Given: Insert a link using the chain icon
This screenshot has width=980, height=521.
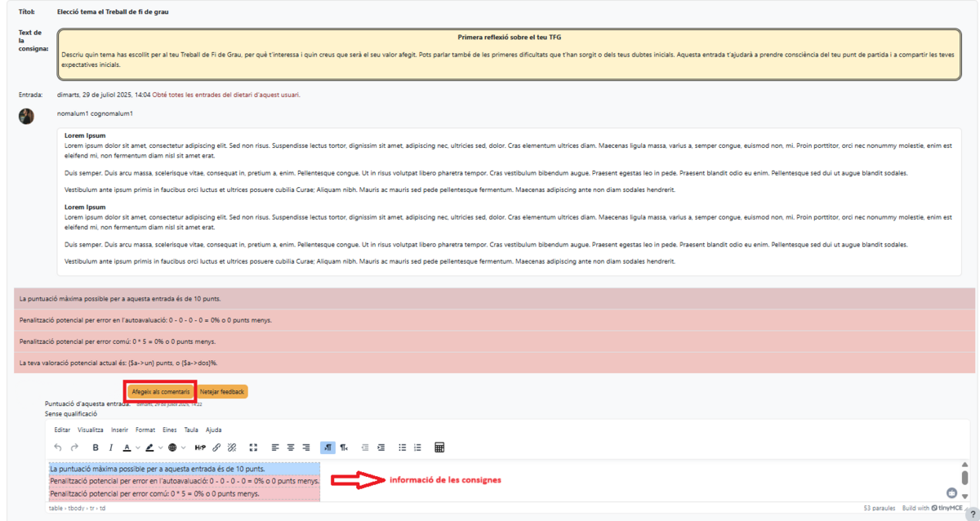Looking at the screenshot, I should point(216,448).
